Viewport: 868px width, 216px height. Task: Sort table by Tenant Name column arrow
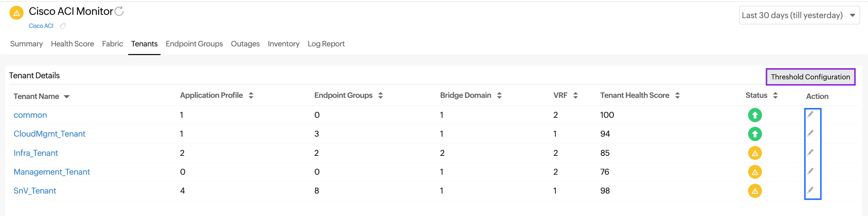click(66, 97)
